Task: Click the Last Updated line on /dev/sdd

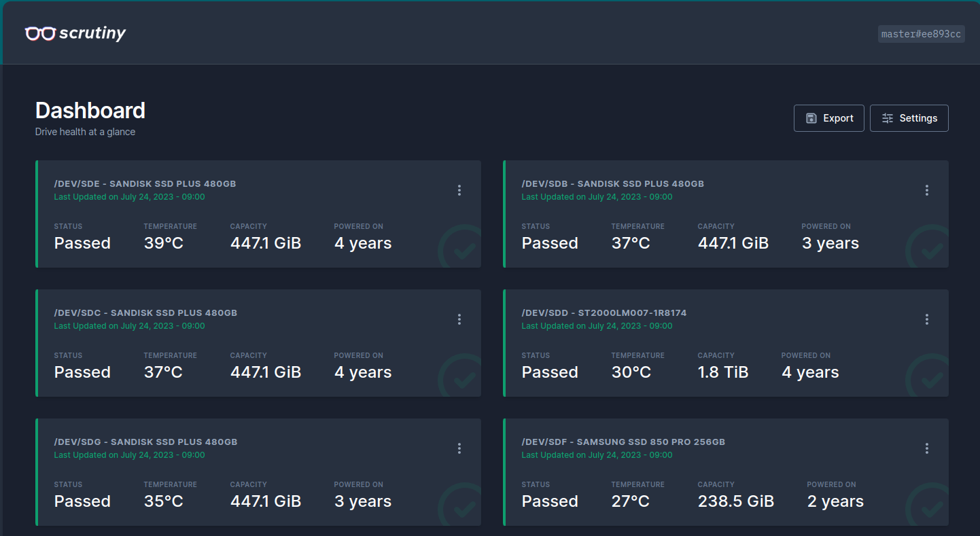Action: click(597, 326)
